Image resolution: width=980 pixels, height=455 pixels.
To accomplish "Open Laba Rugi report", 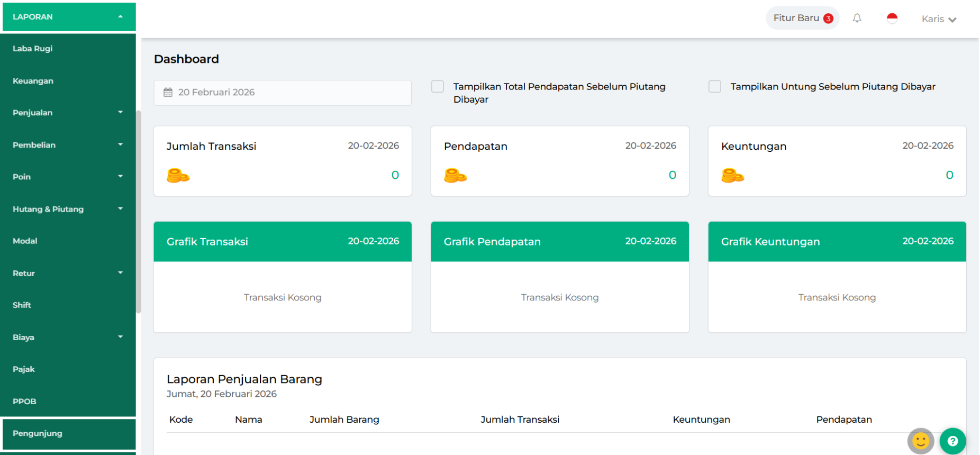I will pos(33,49).
